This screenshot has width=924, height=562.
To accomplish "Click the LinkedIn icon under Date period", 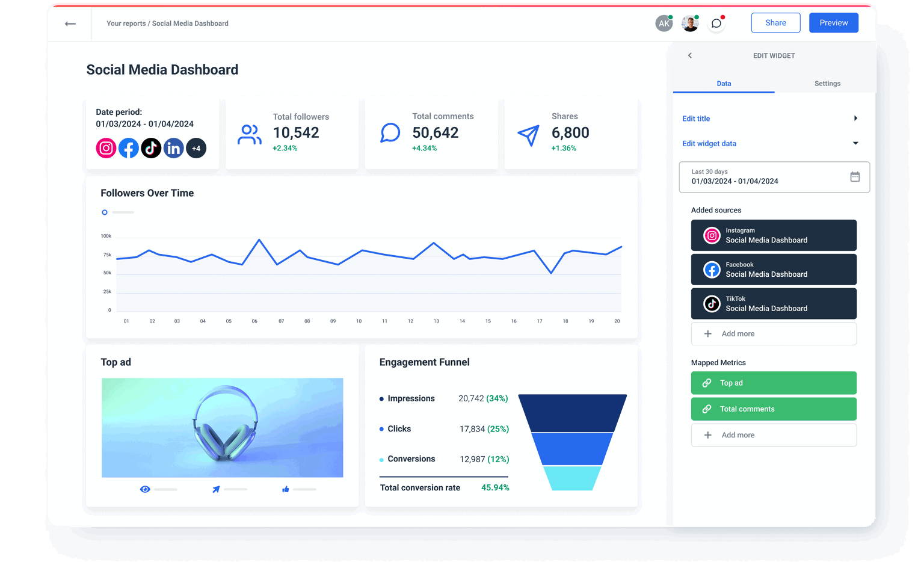I will point(173,148).
